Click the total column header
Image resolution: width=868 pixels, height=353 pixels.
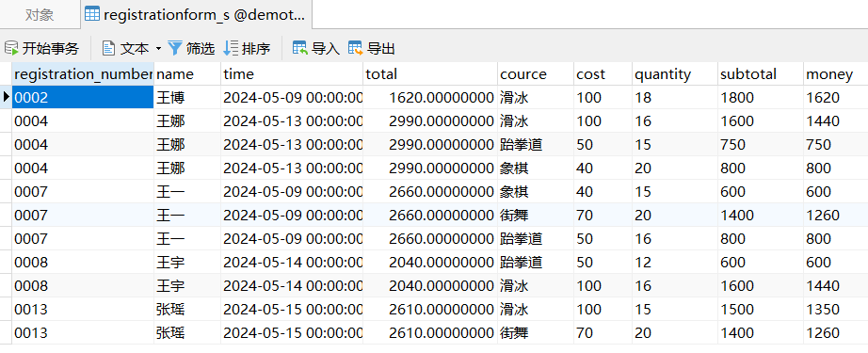(430, 74)
